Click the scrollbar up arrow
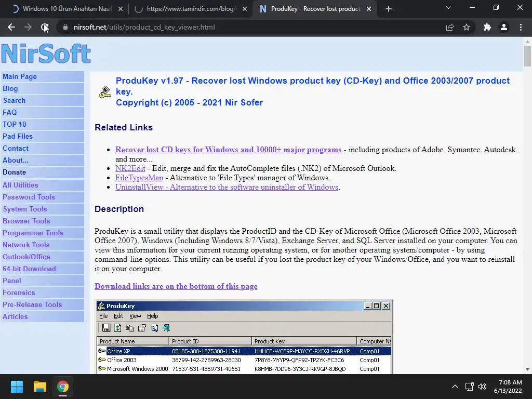Screen dimensions: 532x399 pos(527,42)
